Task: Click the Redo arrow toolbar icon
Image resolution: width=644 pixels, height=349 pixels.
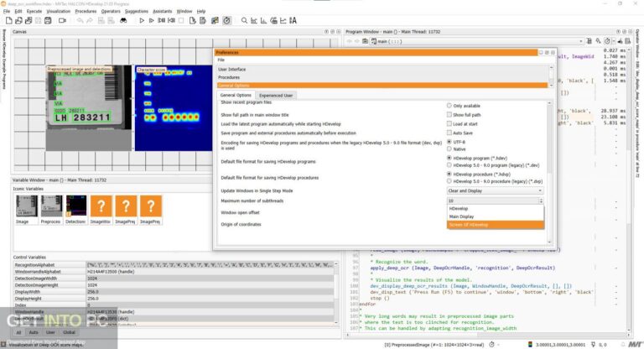Action: point(90,20)
